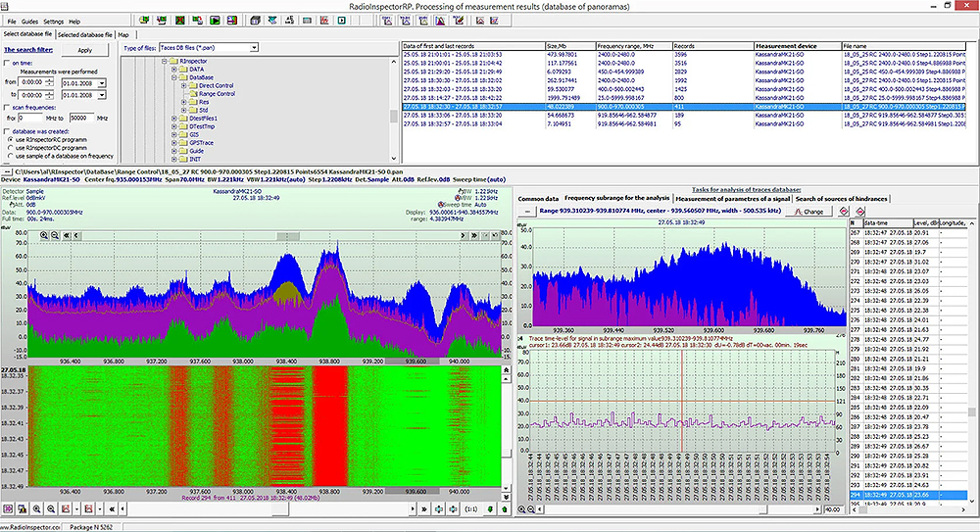Image resolution: width=980 pixels, height=532 pixels.
Task: Open the Guides menu
Action: 29,21
